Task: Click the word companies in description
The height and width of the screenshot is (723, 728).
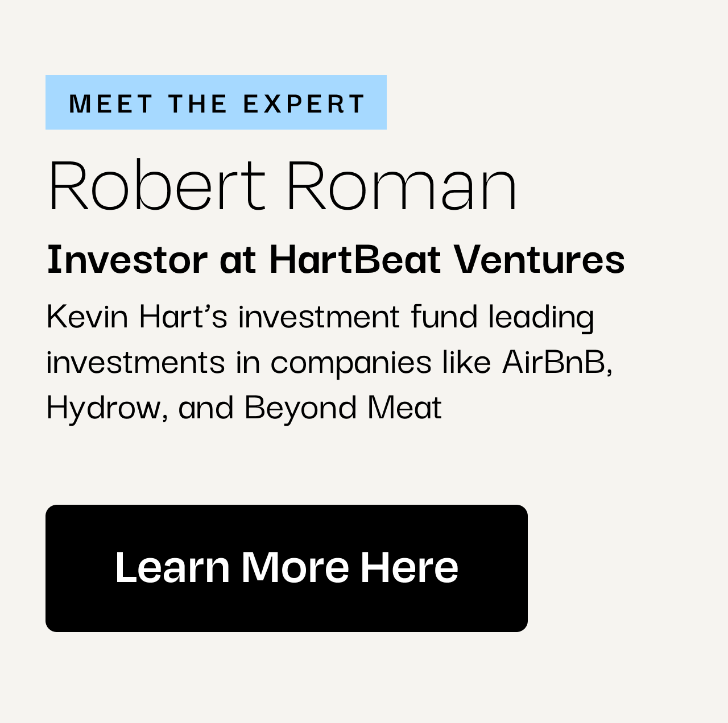Action: pos(351,363)
